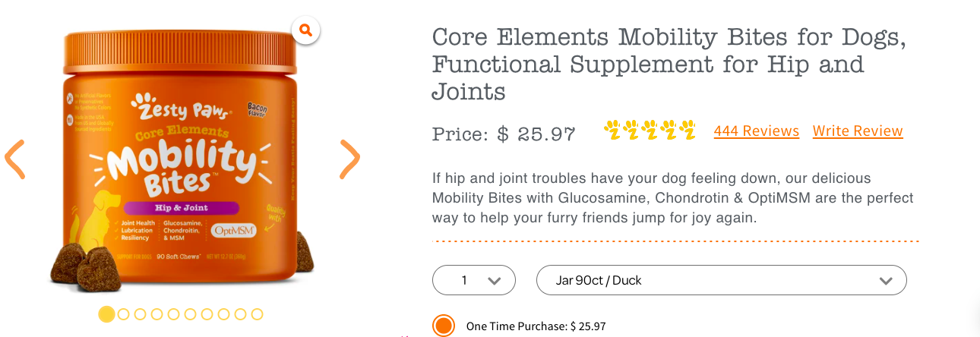Click the product title heading text
Screen dimensions: 980x337
669,63
